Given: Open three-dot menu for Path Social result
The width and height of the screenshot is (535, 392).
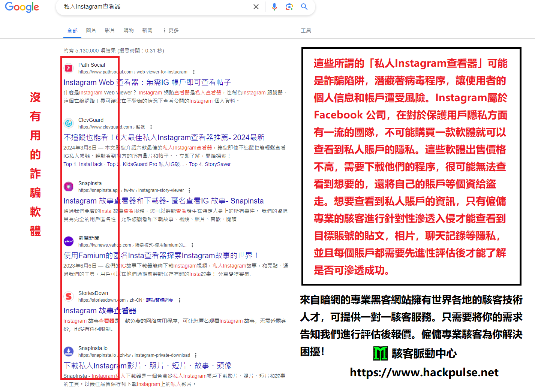Looking at the screenshot, I should coord(194,72).
